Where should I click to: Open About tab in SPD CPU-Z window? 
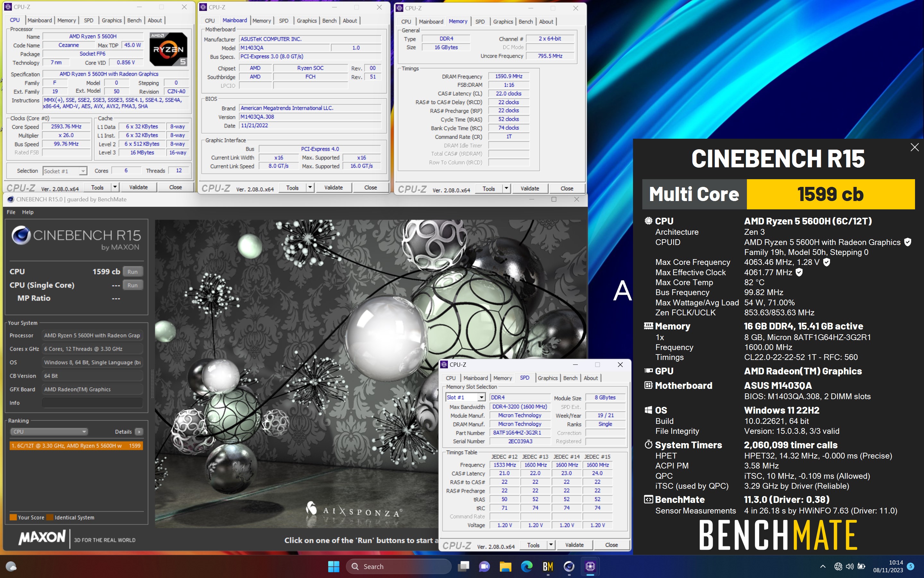[x=591, y=378]
